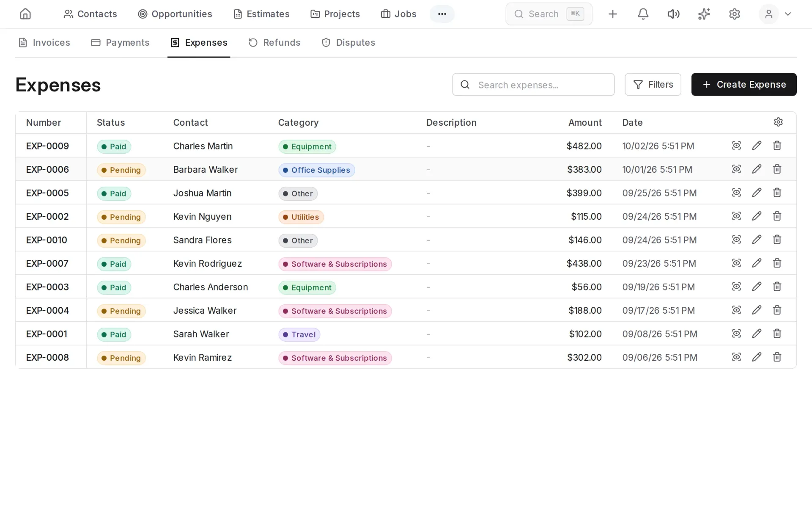Viewport: 812px width, 508px height.
Task: Switch to the Payments tab
Action: 120,43
